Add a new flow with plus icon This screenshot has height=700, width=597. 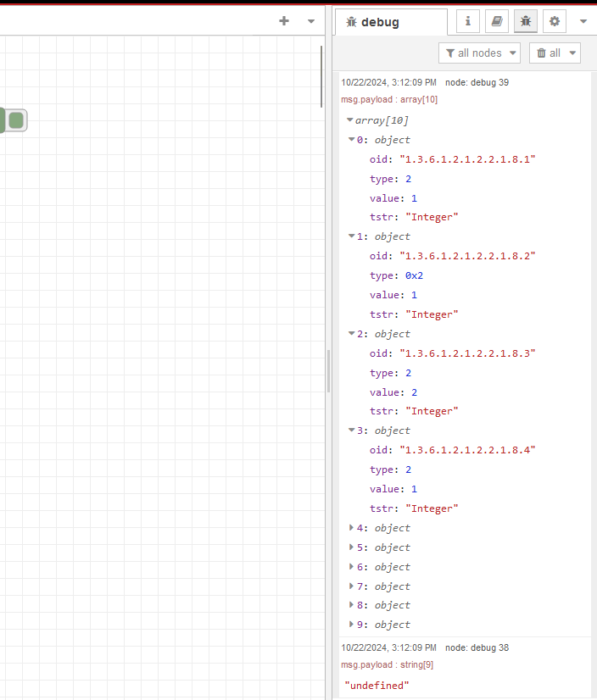point(284,21)
